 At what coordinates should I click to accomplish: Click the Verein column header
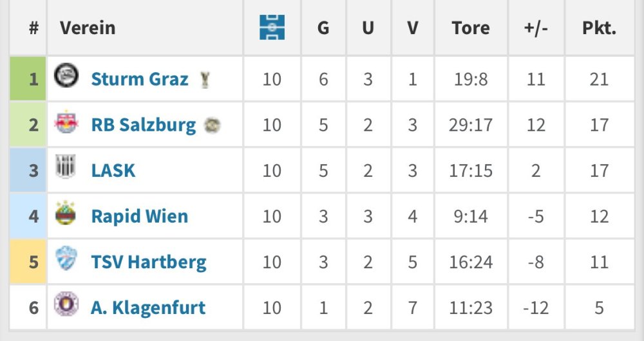point(88,28)
